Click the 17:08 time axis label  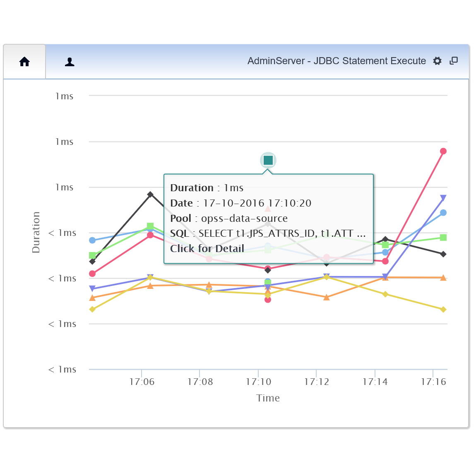(200, 382)
